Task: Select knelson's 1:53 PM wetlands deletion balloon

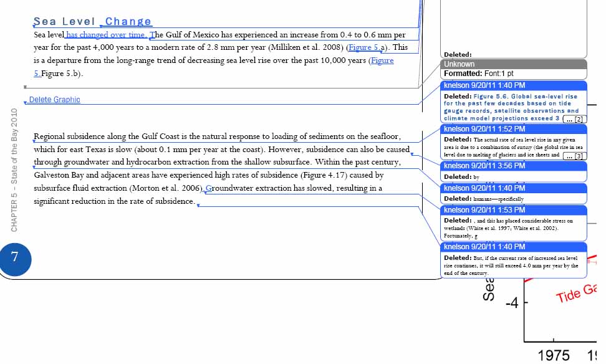Action: 513,223
